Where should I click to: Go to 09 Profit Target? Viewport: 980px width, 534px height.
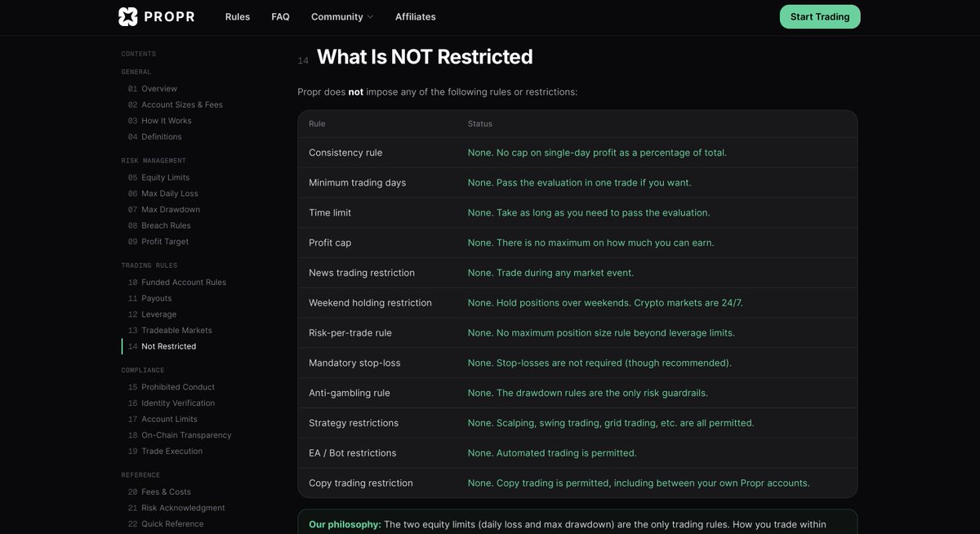click(x=158, y=242)
